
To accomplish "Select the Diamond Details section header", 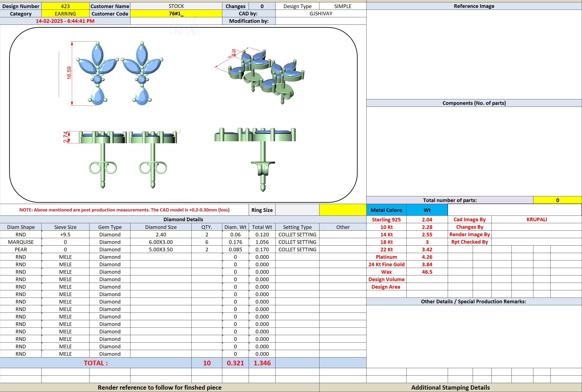I will (183, 220).
